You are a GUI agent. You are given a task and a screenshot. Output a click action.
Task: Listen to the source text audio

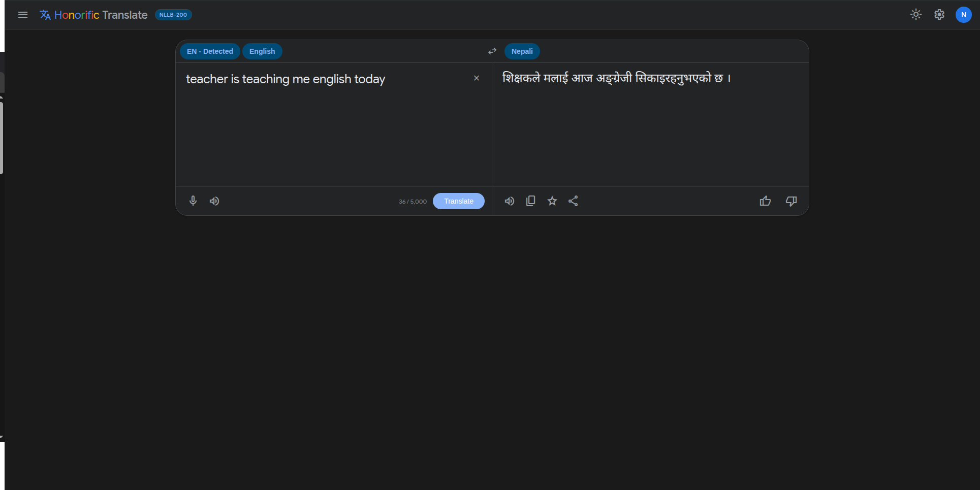(214, 201)
